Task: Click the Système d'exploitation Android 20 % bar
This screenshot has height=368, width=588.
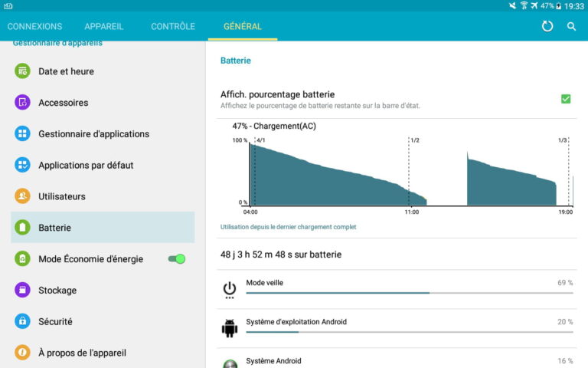Action: click(x=410, y=332)
